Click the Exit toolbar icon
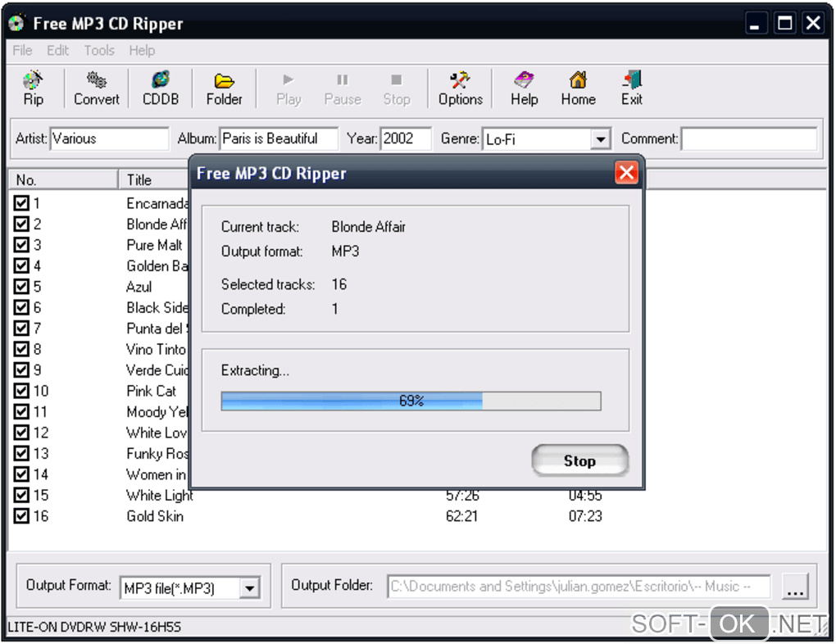836x644 pixels. pyautogui.click(x=632, y=88)
